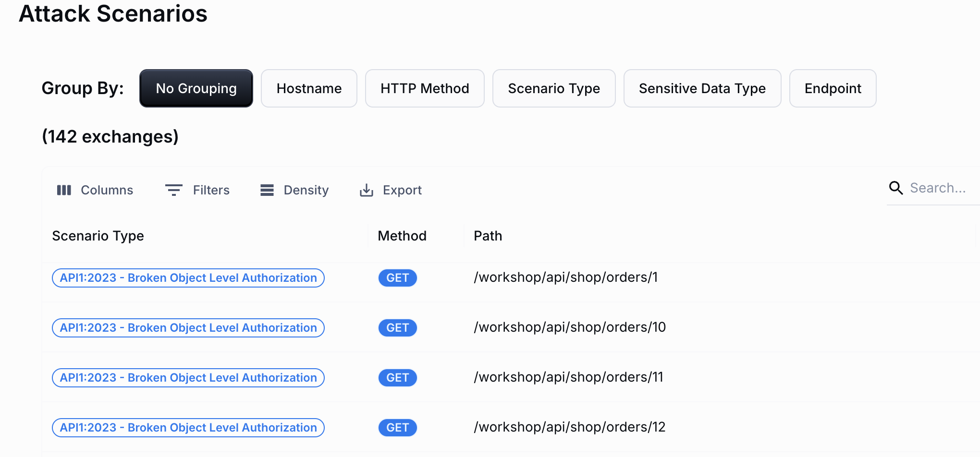The height and width of the screenshot is (457, 980).
Task: Open the Broken Object Level Authorization chip on first row
Action: (x=188, y=277)
